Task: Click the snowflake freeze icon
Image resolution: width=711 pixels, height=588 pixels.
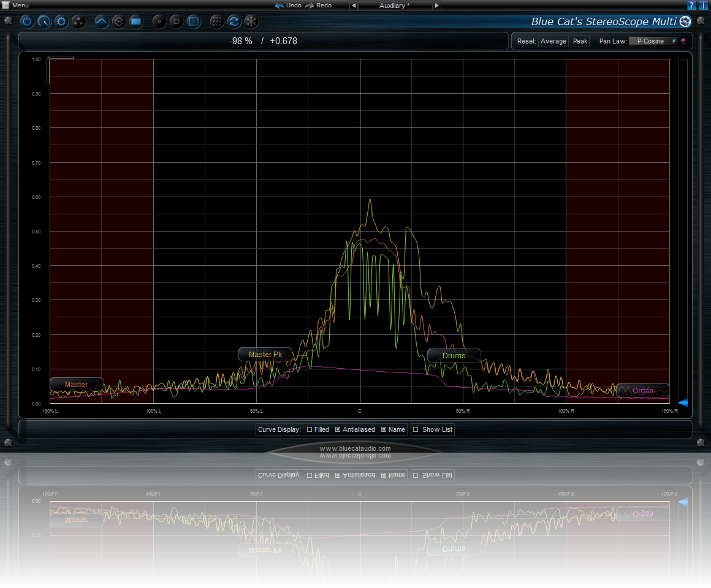Action: tap(251, 22)
